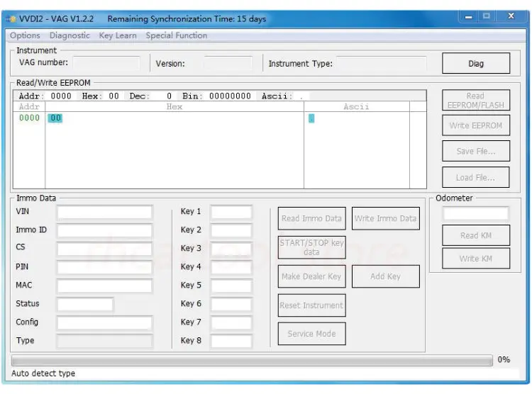
Task: Click the Write Immo Data button
Action: coord(385,218)
